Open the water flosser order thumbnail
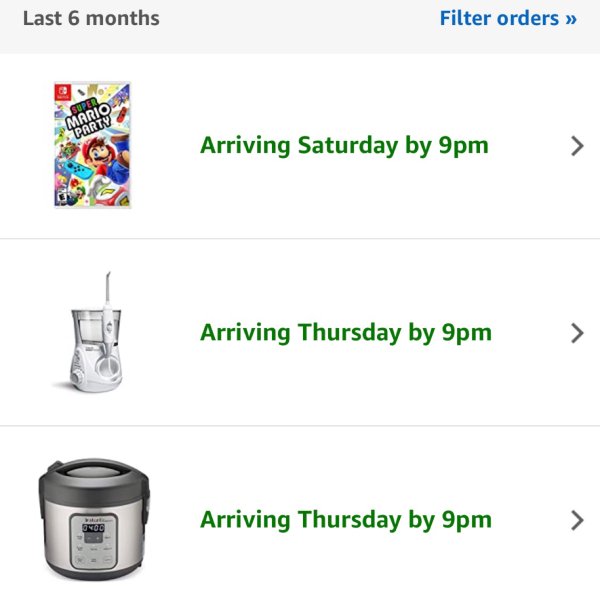 [92, 332]
